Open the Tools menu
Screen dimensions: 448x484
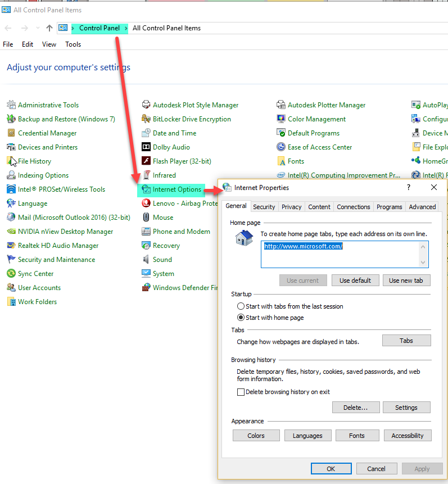(73, 44)
